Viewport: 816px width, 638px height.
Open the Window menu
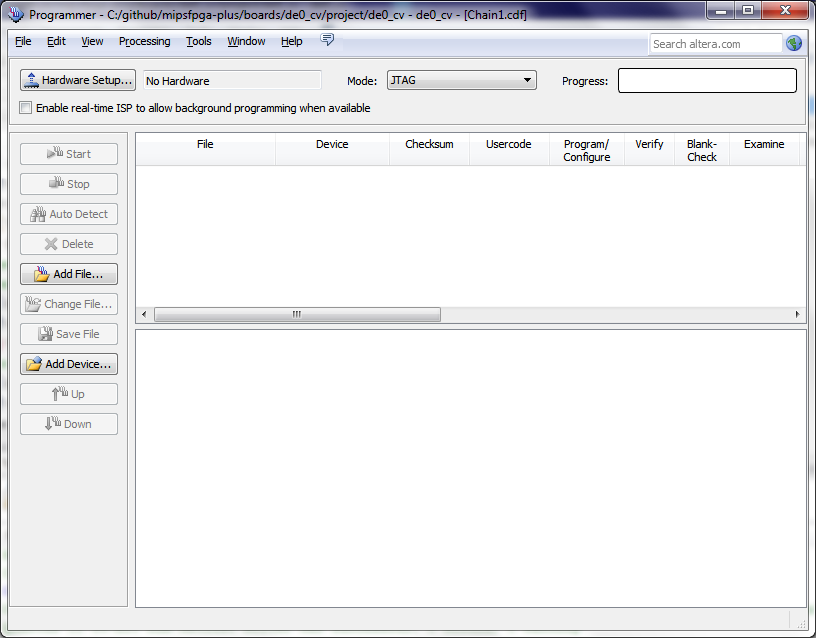coord(246,41)
